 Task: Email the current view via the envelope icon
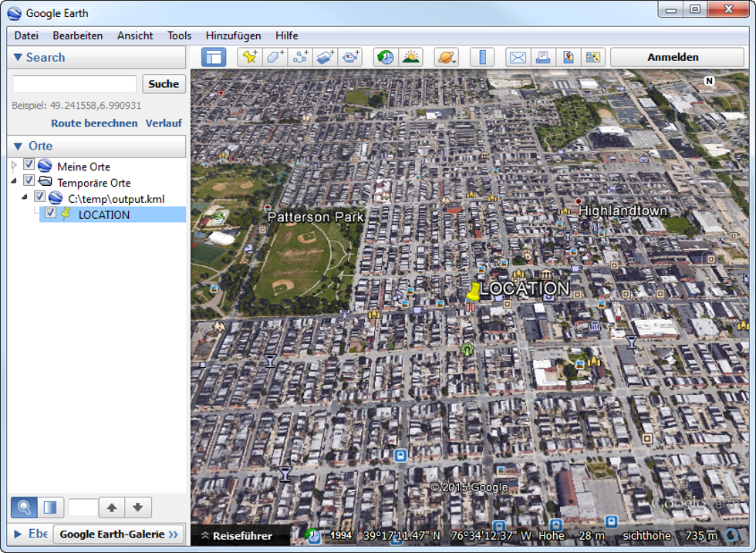[517, 56]
